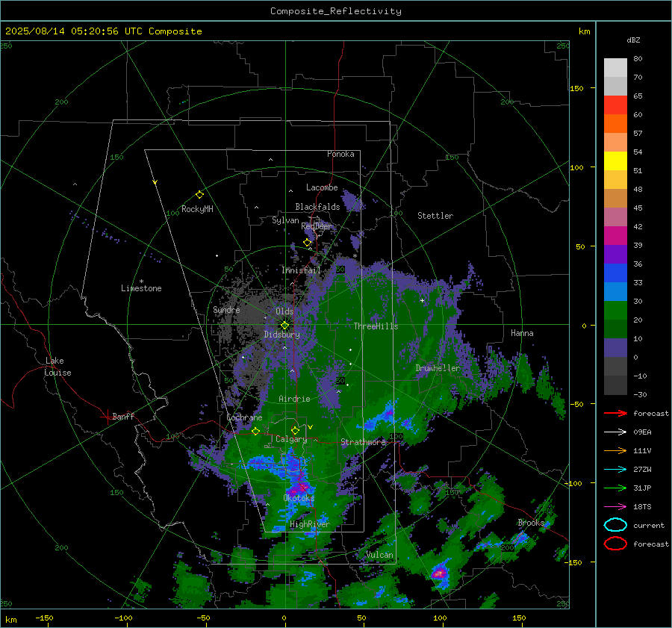The image size is (672, 628).
Task: Select the red 65-60 dBZ swatch
Action: click(x=615, y=105)
